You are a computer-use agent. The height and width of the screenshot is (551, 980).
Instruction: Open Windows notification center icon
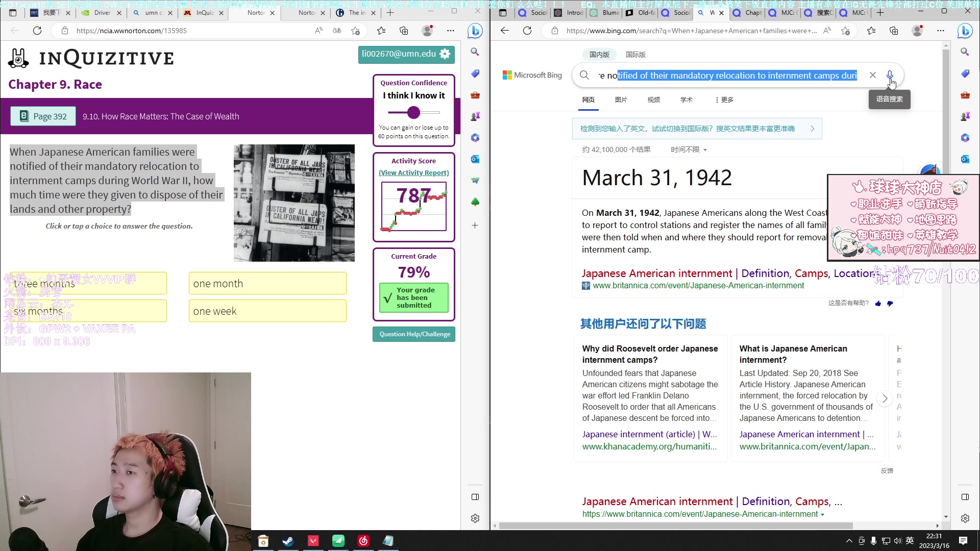pyautogui.click(x=963, y=541)
